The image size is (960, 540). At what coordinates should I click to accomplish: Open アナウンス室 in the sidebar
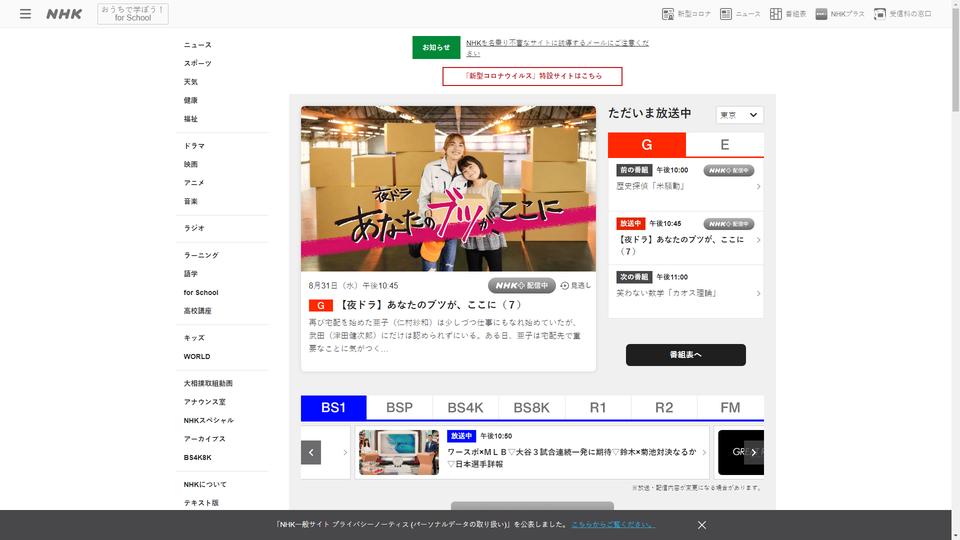pyautogui.click(x=204, y=402)
